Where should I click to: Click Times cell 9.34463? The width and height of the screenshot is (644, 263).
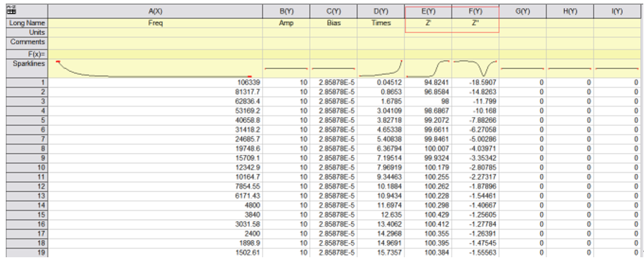381,177
